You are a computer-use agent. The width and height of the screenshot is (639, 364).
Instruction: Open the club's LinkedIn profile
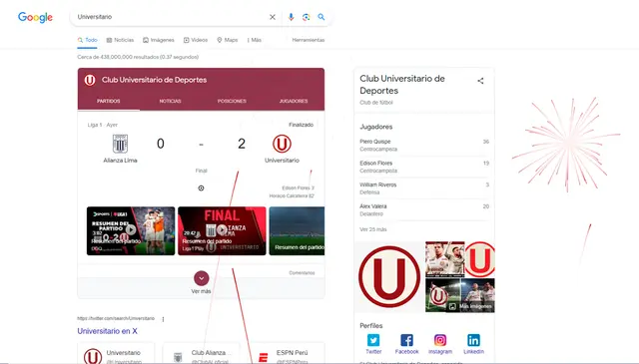pos(473,344)
